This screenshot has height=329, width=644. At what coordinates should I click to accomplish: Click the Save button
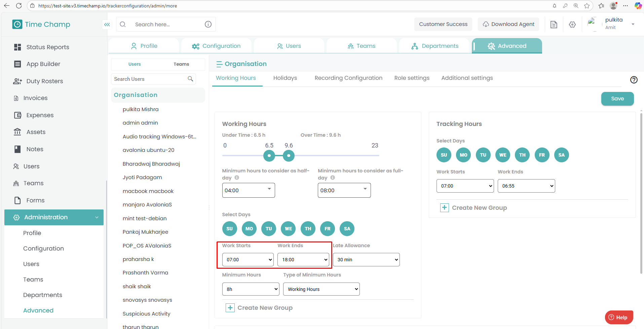[x=617, y=99]
